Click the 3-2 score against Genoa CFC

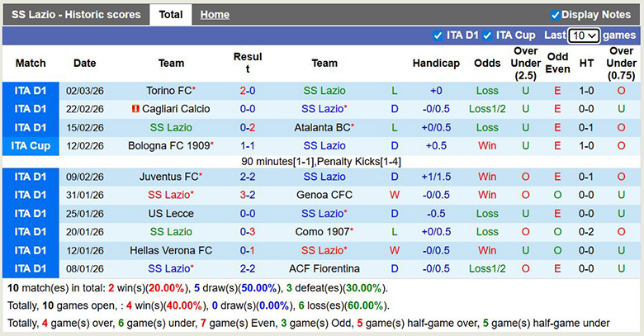click(x=248, y=195)
